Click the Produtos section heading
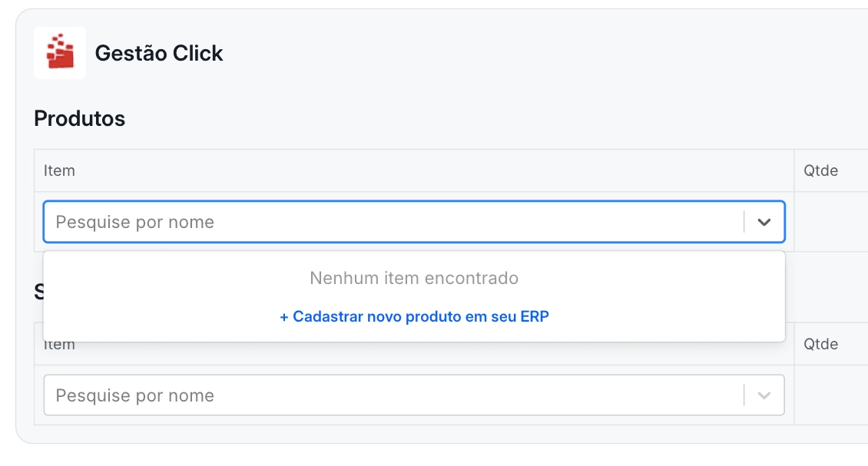The width and height of the screenshot is (868, 466). pyautogui.click(x=80, y=118)
